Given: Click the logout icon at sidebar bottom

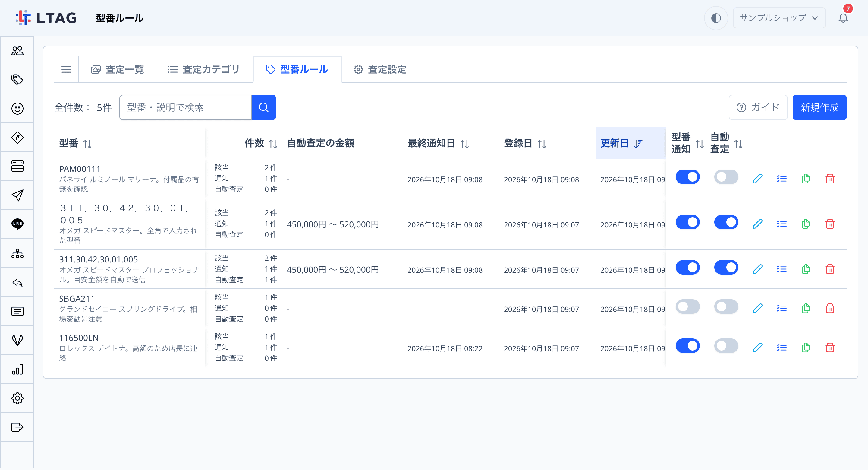Looking at the screenshot, I should (17, 427).
